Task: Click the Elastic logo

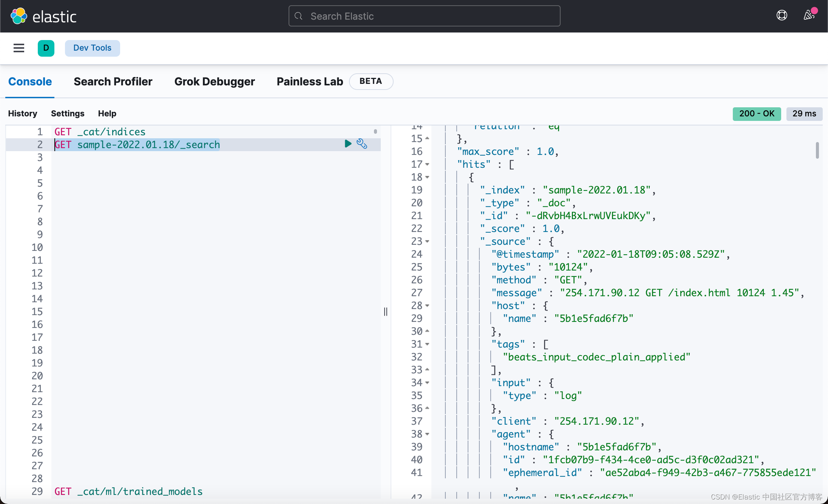Action: point(43,16)
